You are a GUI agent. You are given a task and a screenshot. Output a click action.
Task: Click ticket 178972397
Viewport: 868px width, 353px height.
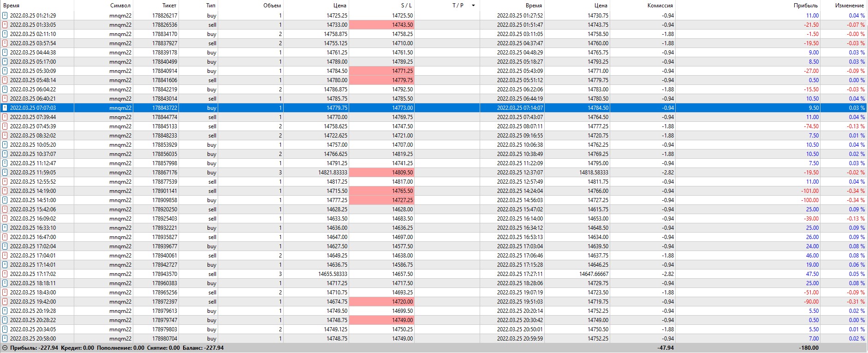coord(165,302)
